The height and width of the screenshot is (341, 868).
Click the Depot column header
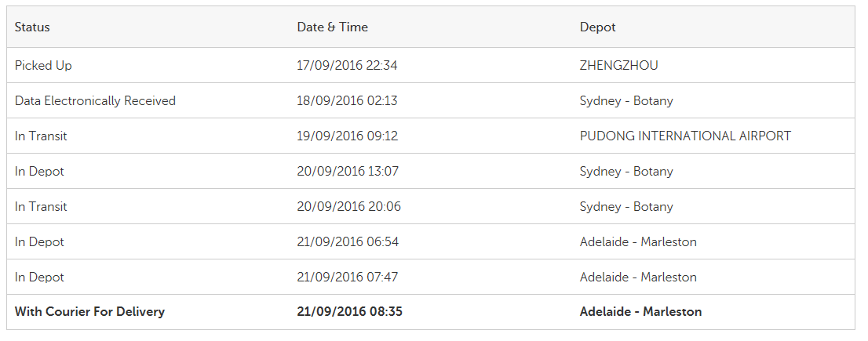click(597, 27)
